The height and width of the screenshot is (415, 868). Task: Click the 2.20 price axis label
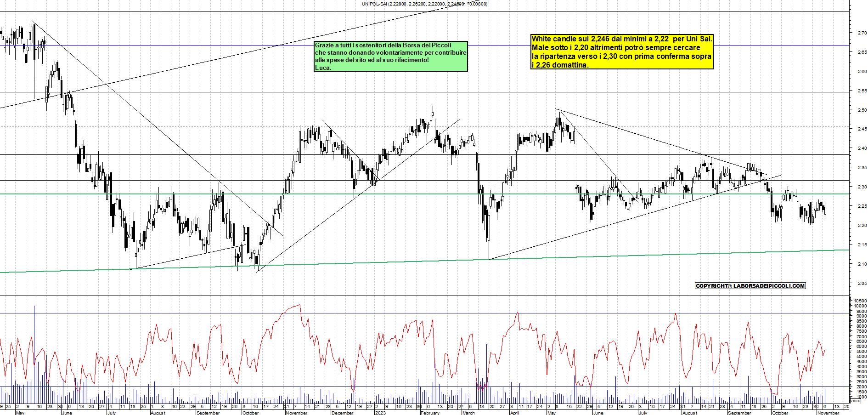point(862,226)
